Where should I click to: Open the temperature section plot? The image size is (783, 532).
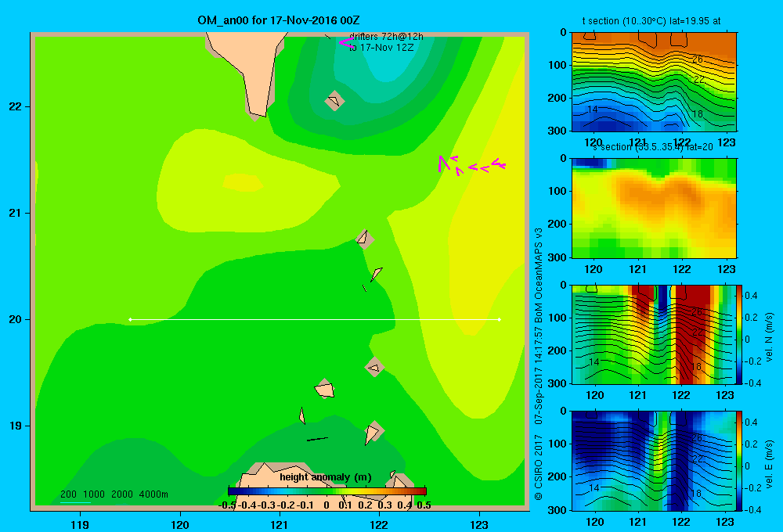pos(654,82)
